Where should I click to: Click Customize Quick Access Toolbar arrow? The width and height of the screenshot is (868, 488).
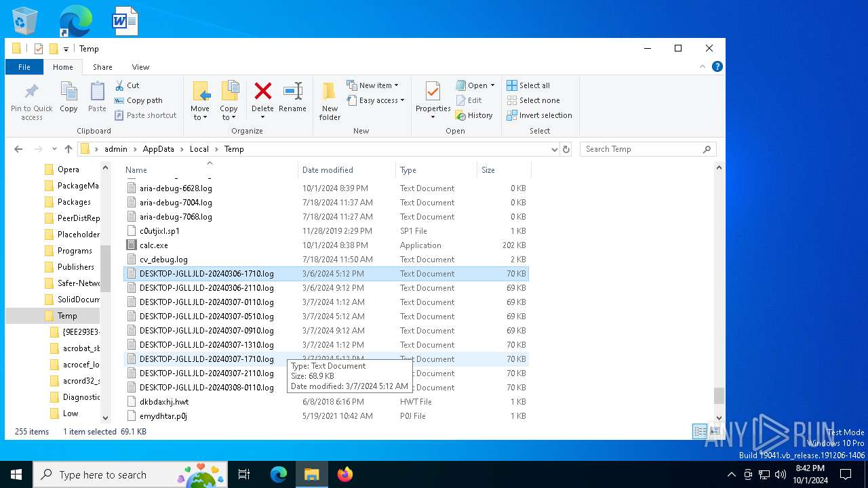point(66,49)
